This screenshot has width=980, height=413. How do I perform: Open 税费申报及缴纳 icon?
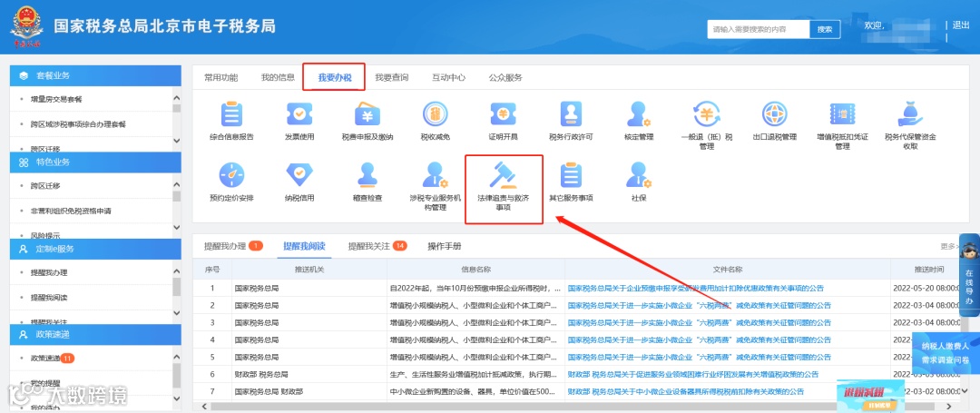pyautogui.click(x=367, y=114)
